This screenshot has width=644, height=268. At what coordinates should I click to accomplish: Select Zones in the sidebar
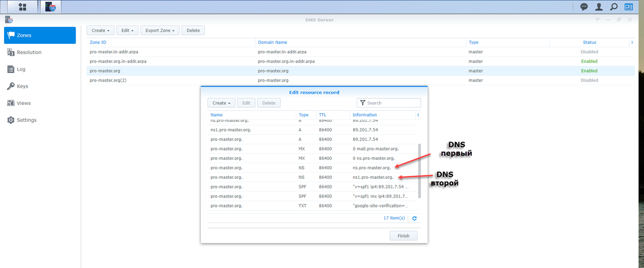[x=40, y=35]
